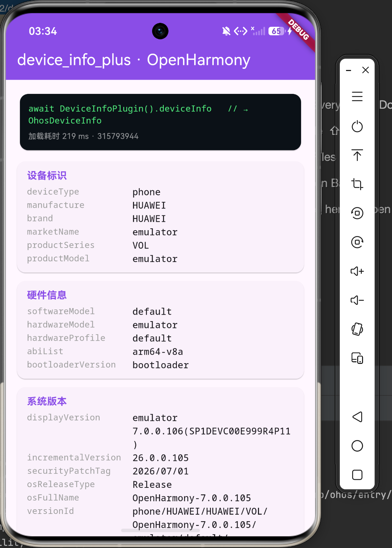The height and width of the screenshot is (548, 392).
Task: Select the bootloaderVersion value bootloader
Action: tap(160, 365)
